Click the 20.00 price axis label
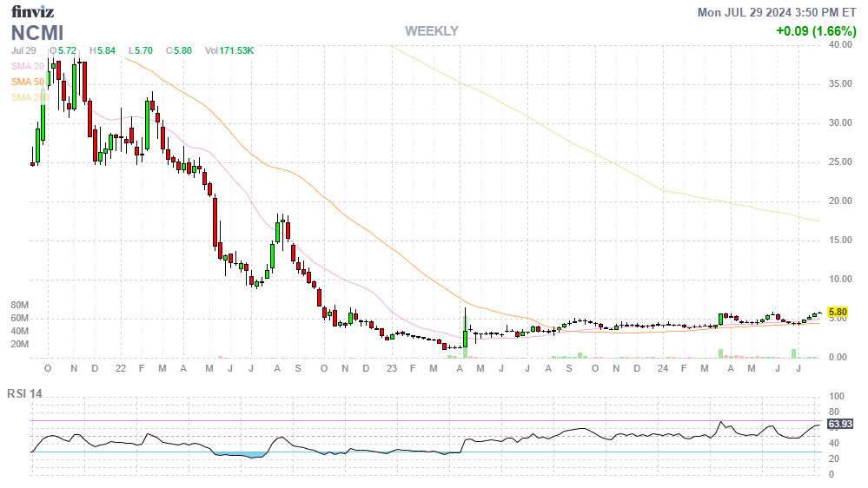The height and width of the screenshot is (488, 868). coord(839,201)
